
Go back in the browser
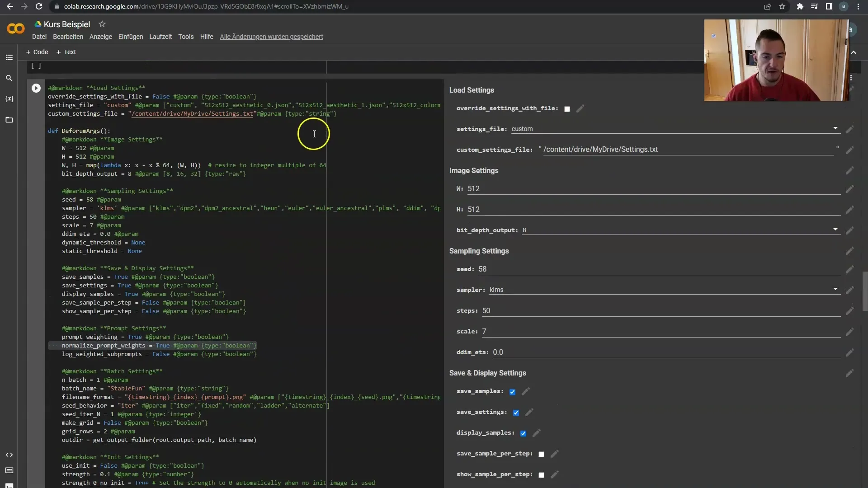tap(9, 6)
